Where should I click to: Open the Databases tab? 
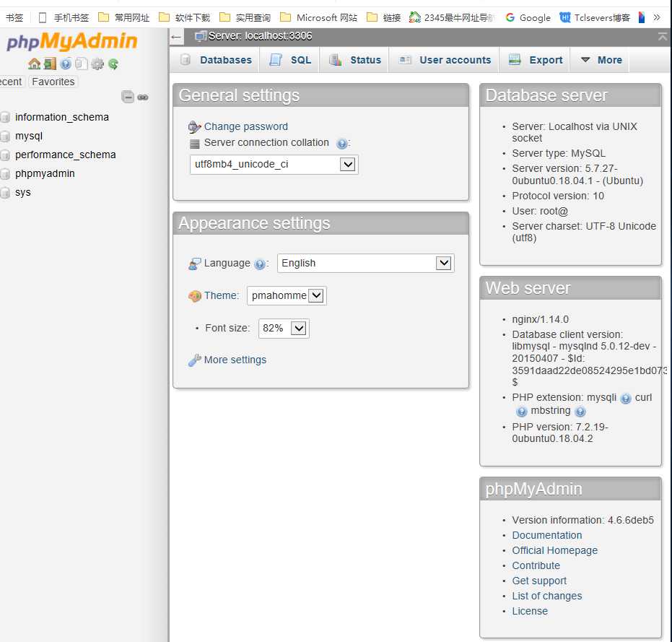pyautogui.click(x=214, y=60)
